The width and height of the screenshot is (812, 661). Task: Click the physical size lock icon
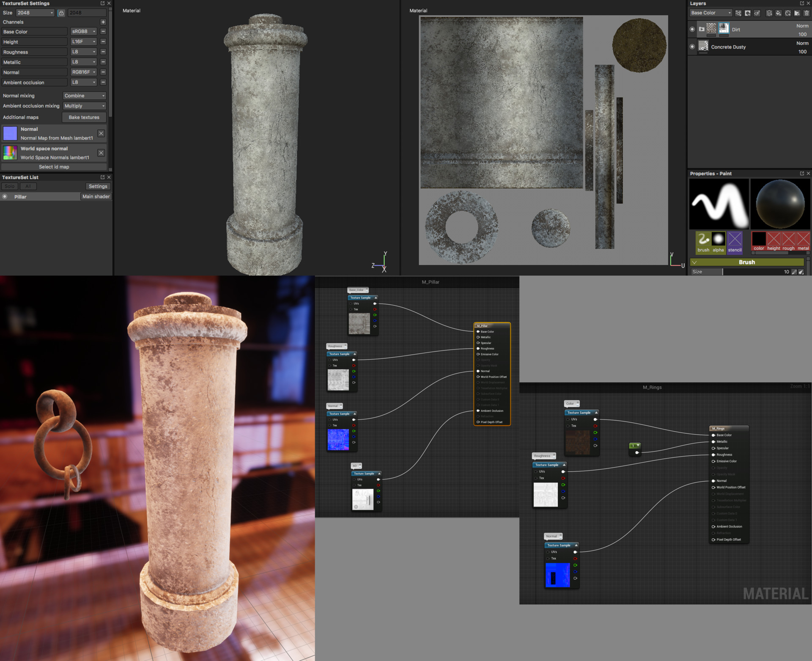click(61, 13)
